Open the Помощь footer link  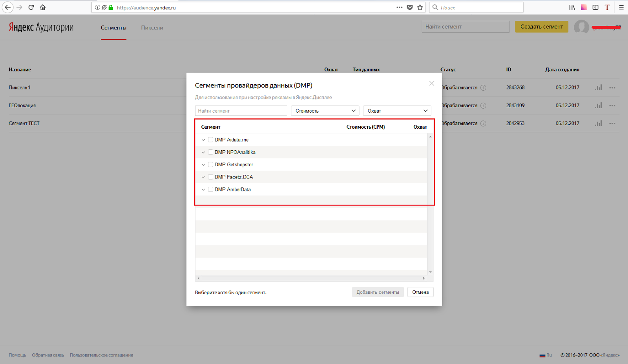click(x=17, y=355)
